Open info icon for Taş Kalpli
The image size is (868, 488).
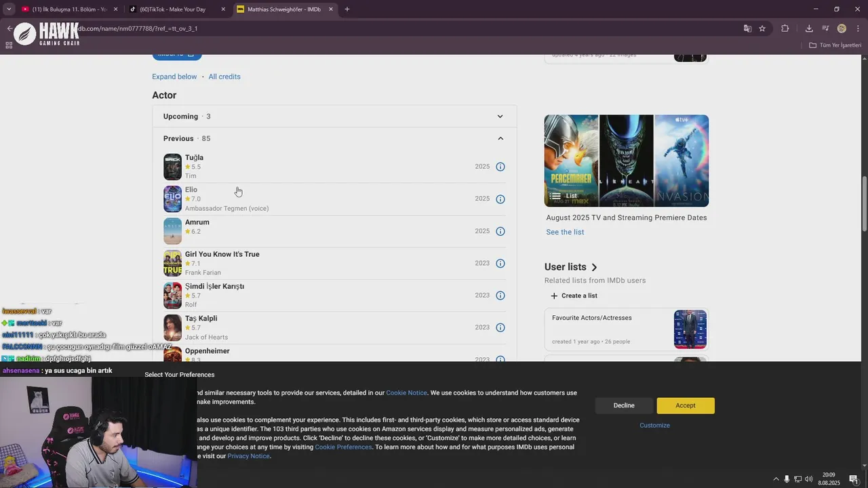500,327
